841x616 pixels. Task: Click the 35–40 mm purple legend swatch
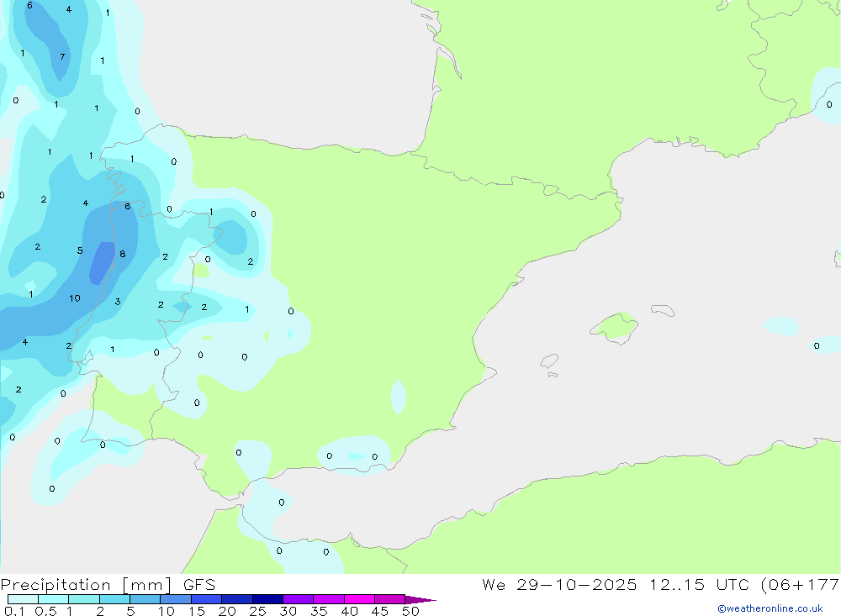coord(328,599)
